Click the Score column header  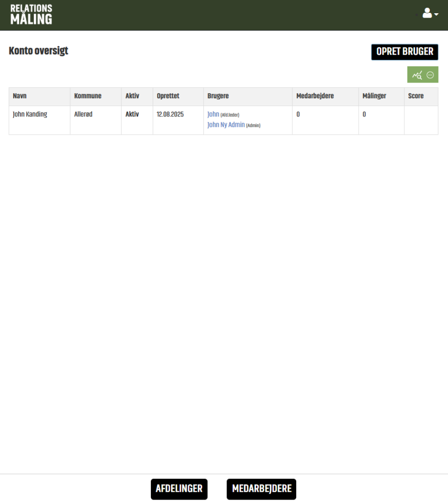(x=416, y=96)
